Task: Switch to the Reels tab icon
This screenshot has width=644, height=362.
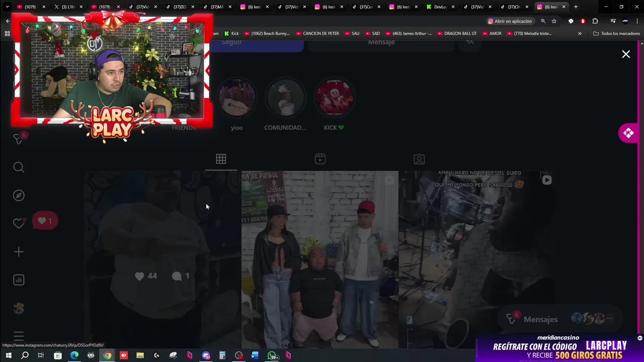Action: tap(320, 159)
